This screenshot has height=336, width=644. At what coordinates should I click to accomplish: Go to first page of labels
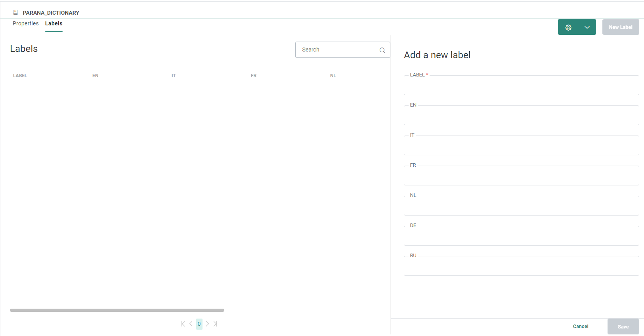coord(183,324)
